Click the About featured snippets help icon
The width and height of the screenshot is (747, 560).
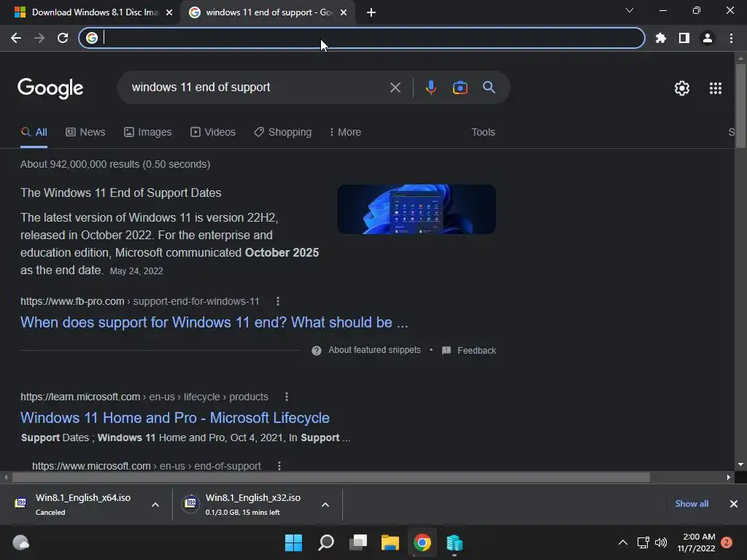tap(317, 351)
